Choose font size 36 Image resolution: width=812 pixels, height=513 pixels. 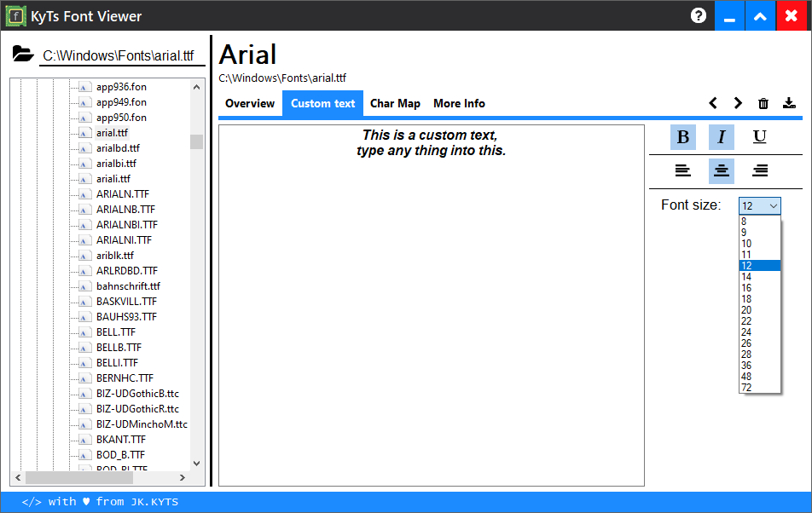click(x=760, y=366)
